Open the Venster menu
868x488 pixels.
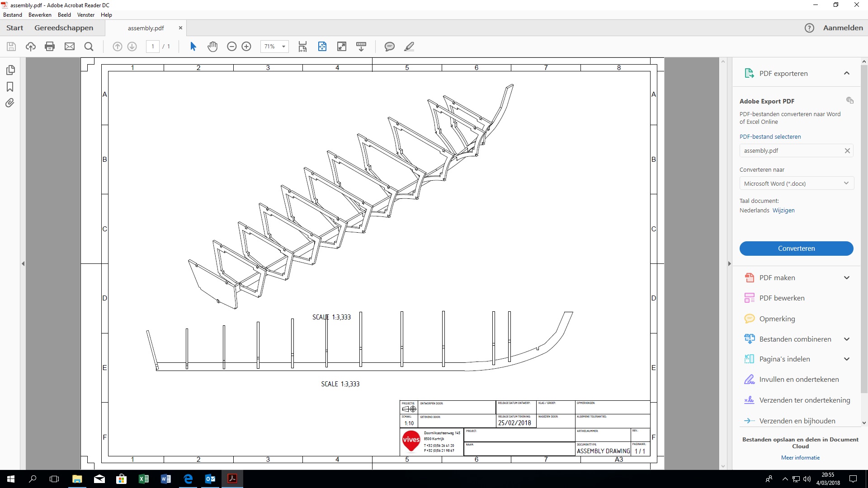pyautogui.click(x=86, y=15)
